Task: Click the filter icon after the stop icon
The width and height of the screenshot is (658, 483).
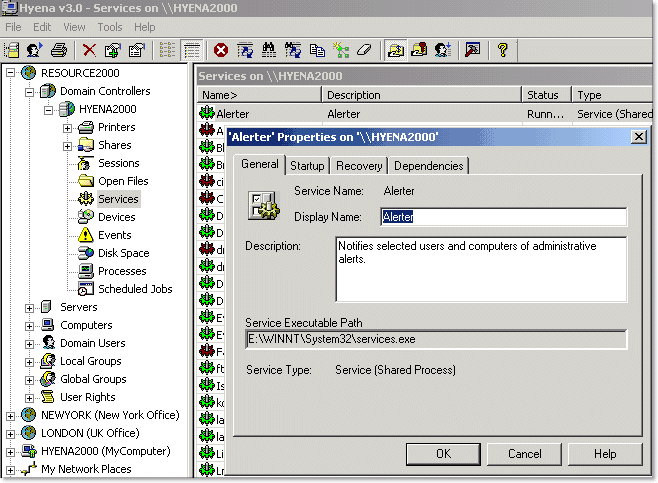Action: point(245,50)
